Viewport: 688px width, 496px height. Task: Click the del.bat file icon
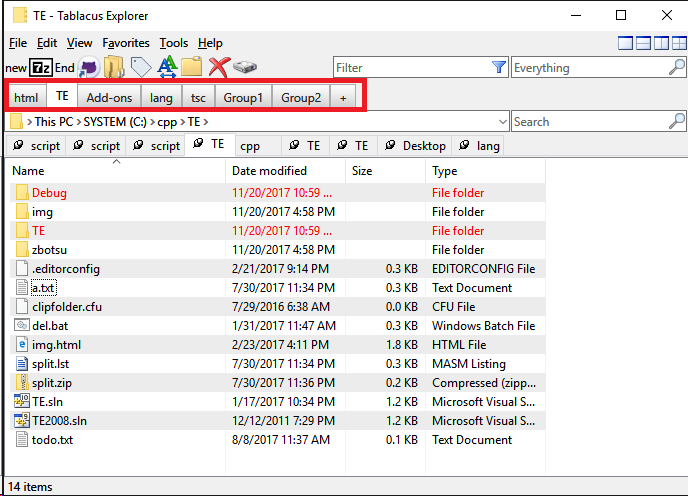point(22,325)
